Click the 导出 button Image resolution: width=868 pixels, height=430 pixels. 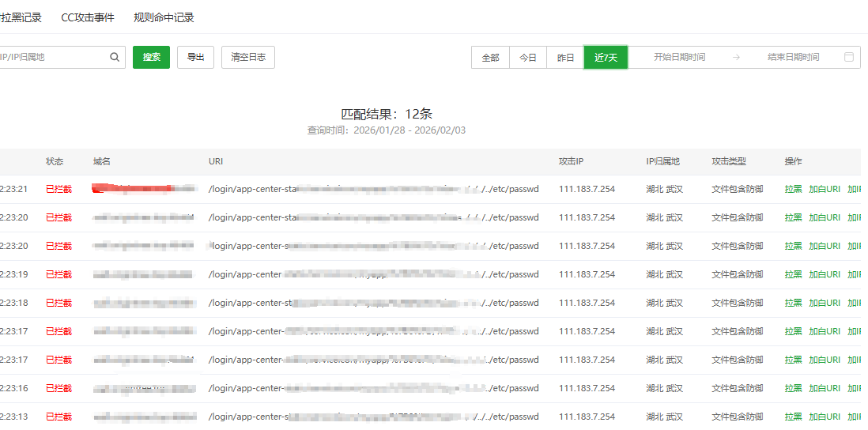click(x=195, y=57)
